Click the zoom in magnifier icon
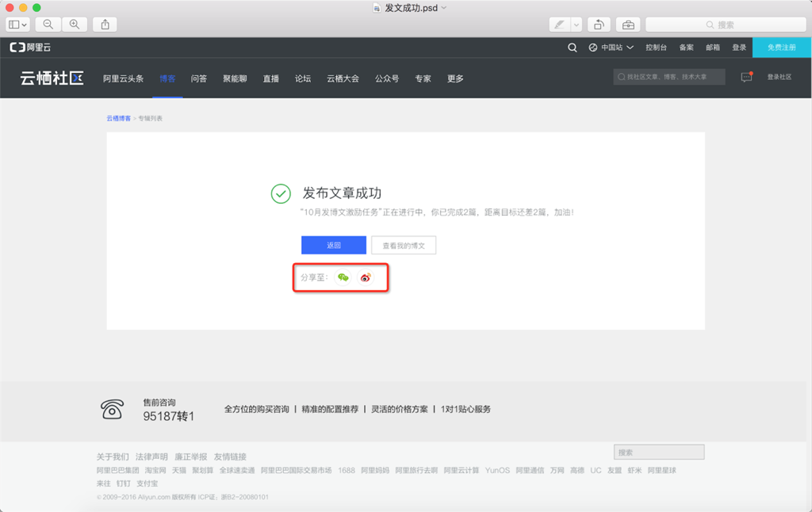This screenshot has height=512, width=812. pyautogui.click(x=75, y=25)
